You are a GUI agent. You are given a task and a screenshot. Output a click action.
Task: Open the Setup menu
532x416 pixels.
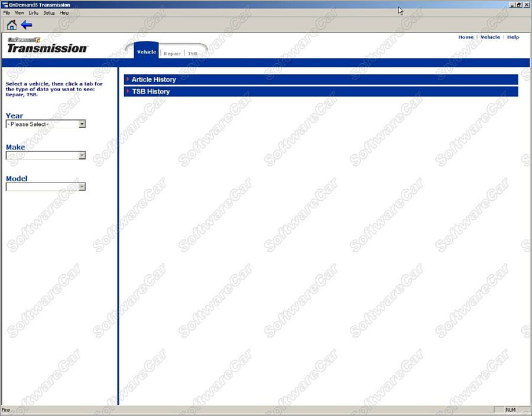tap(49, 12)
